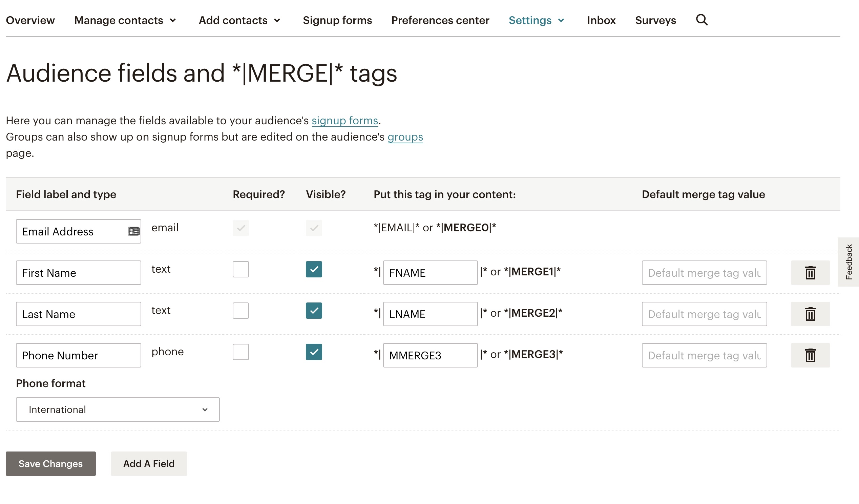Click the disabled Required checkbox for Email
Viewport: 859px width, 504px height.
tap(240, 228)
